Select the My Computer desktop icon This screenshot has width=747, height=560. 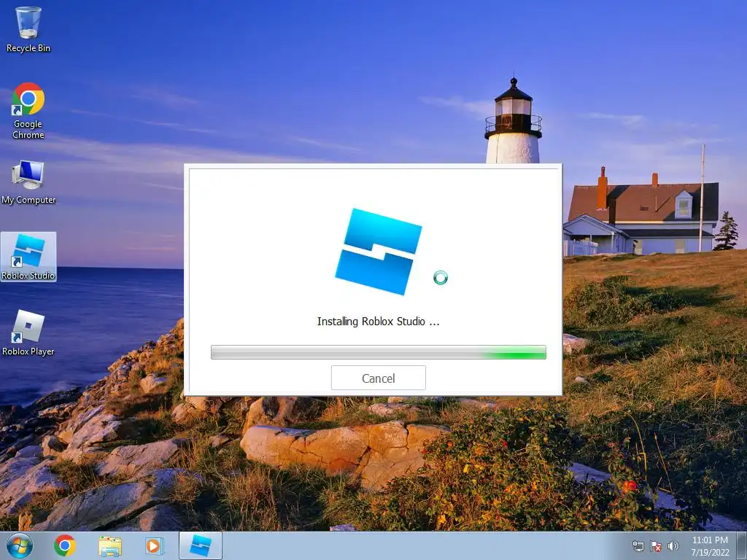[x=28, y=183]
